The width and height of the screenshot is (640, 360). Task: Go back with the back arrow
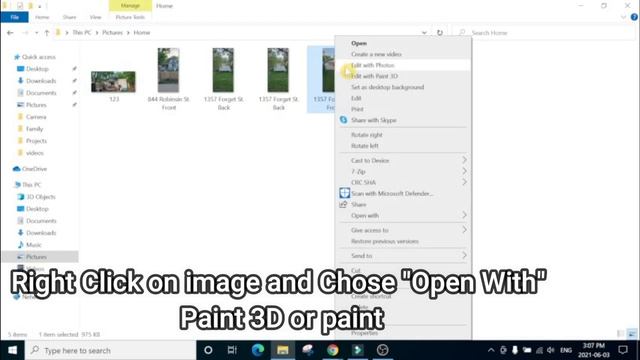click(10, 33)
